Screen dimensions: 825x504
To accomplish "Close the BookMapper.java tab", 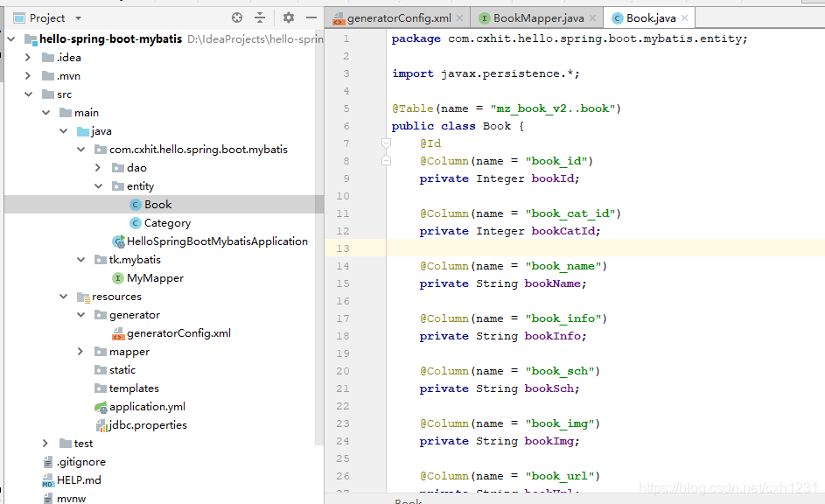I will 592,17.
